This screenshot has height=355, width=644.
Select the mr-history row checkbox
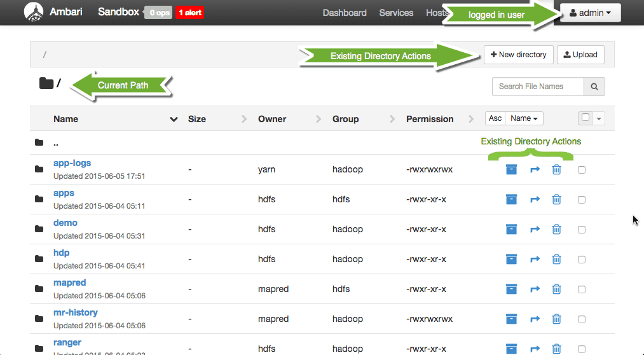point(582,319)
